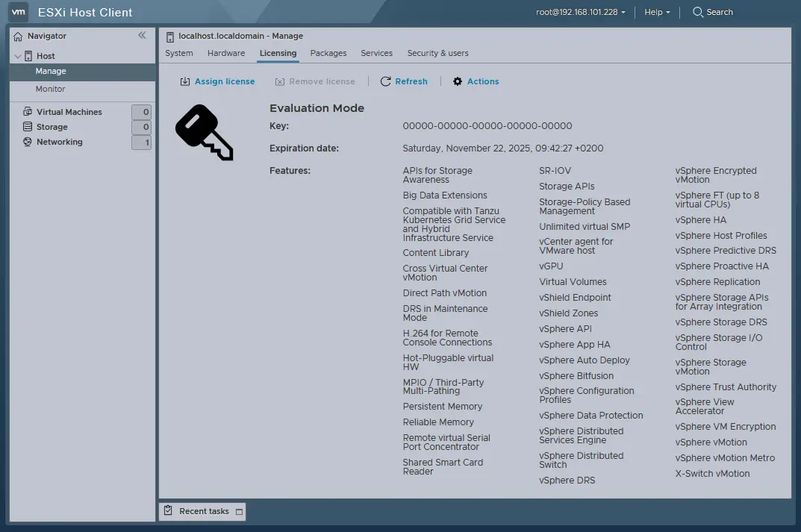Click the Direct Path vMotion feature
Screen dimensions: 801x532
(444, 293)
